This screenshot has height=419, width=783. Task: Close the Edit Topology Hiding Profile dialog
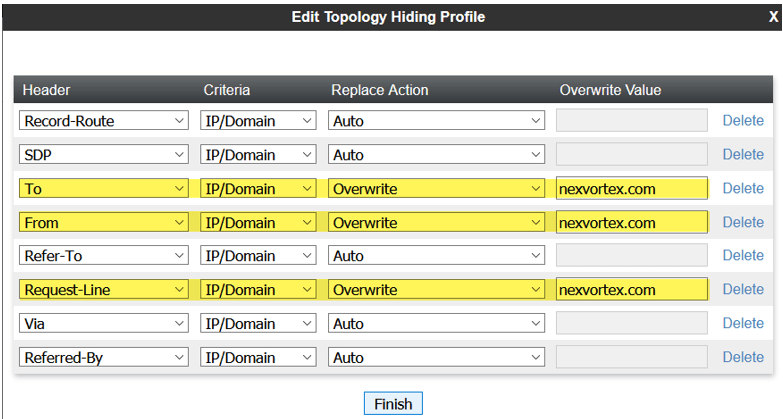[774, 17]
